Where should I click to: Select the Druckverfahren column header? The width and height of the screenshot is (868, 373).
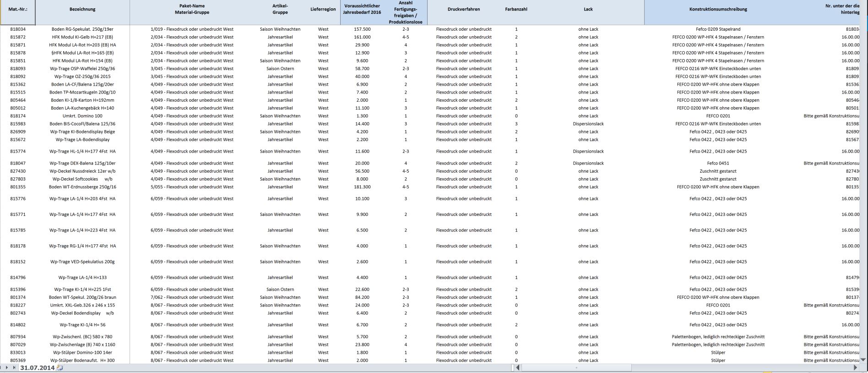coord(464,12)
